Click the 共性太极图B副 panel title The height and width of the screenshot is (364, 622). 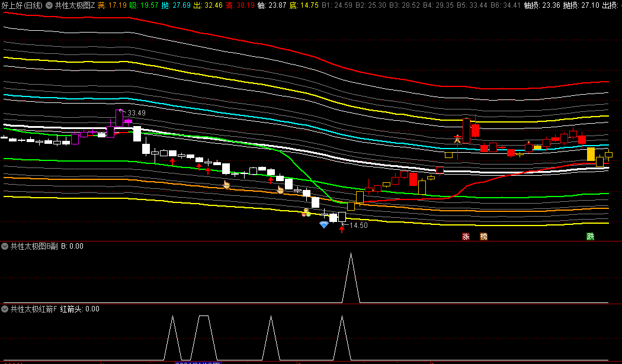click(x=34, y=246)
